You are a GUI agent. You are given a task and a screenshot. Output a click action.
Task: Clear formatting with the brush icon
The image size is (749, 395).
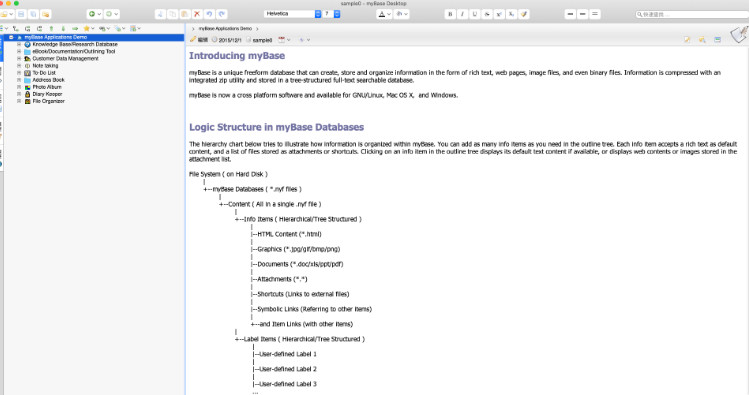[x=524, y=14]
